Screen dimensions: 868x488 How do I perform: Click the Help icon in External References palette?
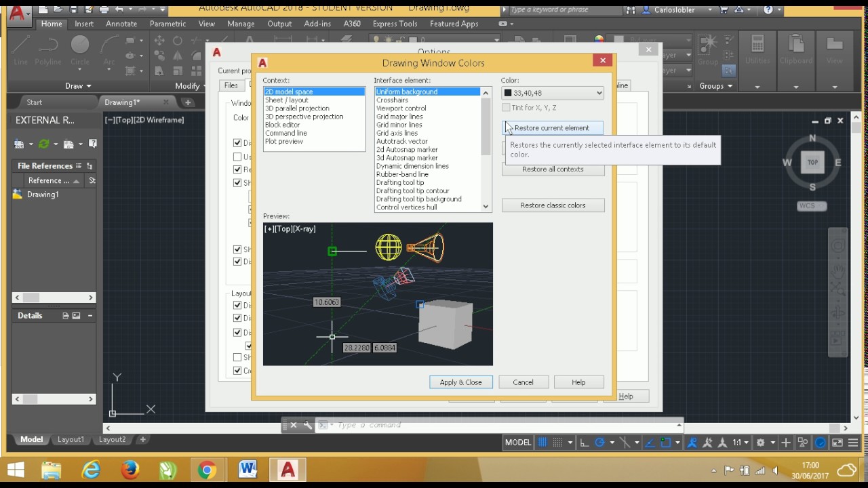(x=93, y=144)
